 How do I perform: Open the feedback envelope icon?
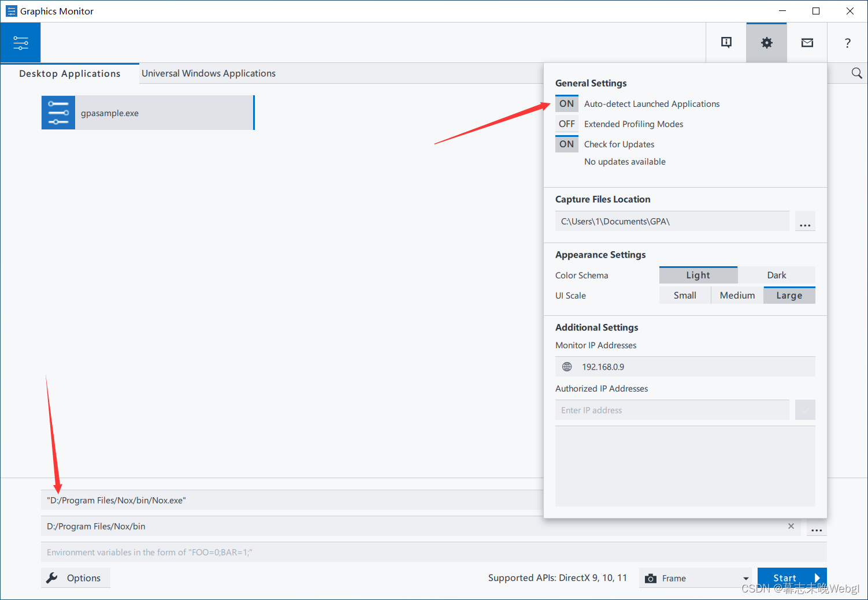[807, 43]
